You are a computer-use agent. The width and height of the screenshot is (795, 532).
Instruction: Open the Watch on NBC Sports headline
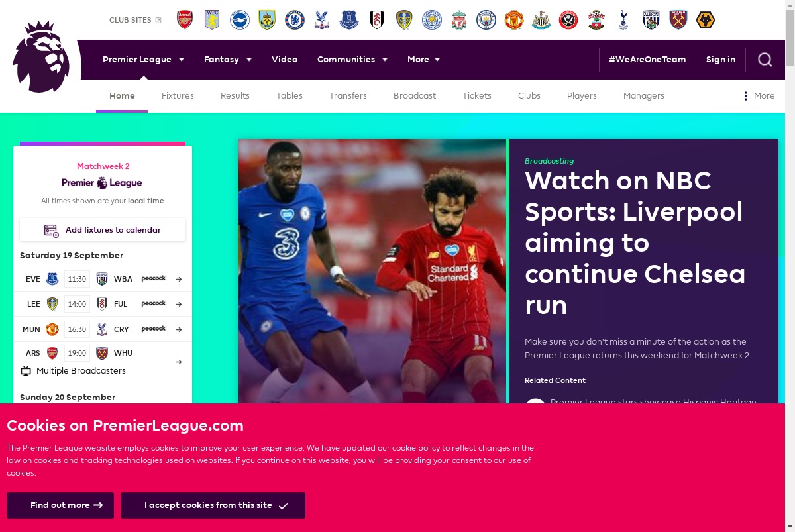[x=635, y=242]
